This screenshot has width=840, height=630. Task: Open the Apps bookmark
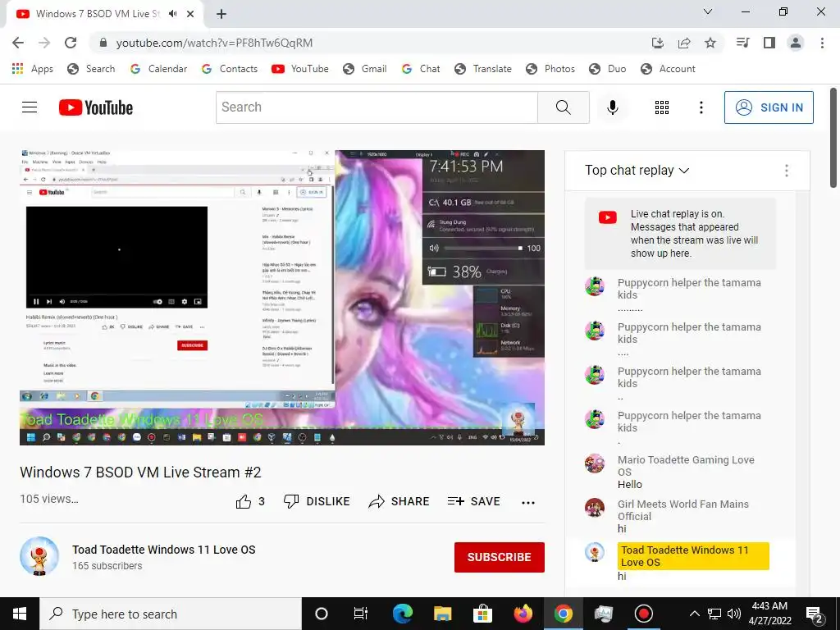click(x=33, y=69)
